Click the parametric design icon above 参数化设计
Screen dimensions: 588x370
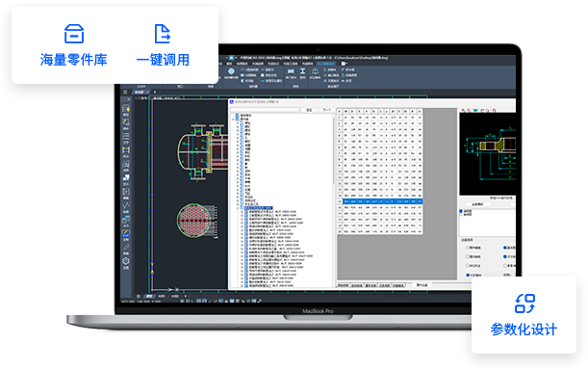click(x=524, y=304)
